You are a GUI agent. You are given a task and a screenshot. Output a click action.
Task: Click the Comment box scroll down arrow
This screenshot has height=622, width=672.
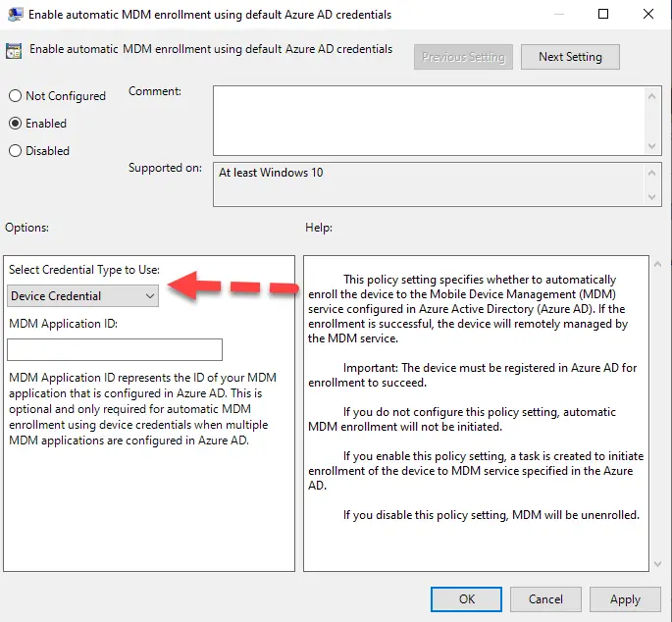click(651, 146)
